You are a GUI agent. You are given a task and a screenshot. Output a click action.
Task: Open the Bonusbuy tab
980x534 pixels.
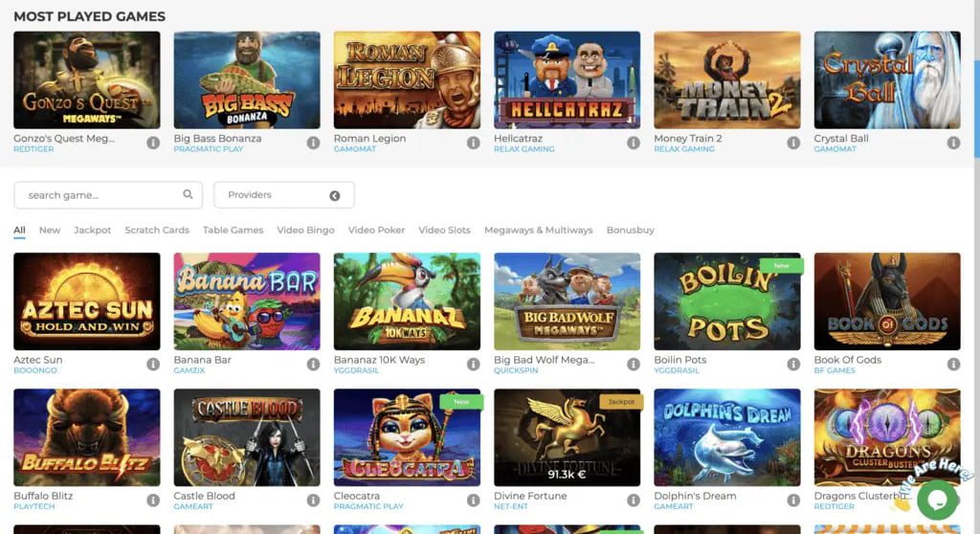630,230
